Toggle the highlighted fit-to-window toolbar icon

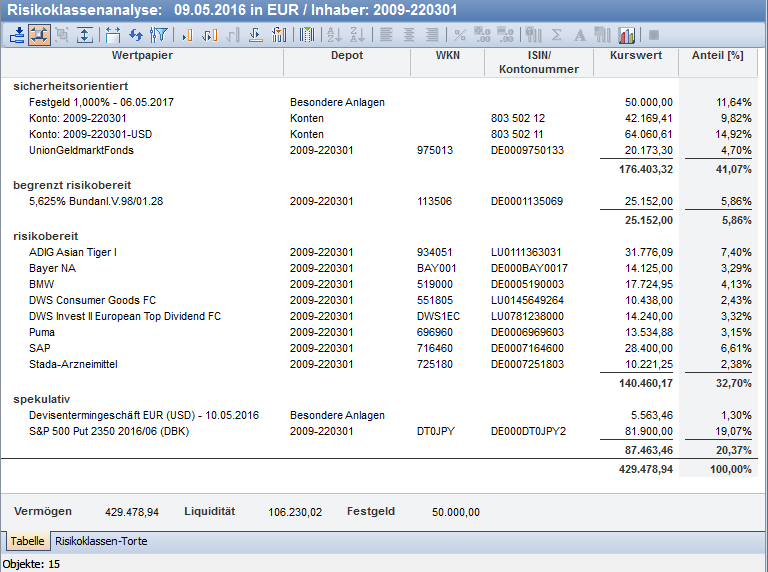39,35
